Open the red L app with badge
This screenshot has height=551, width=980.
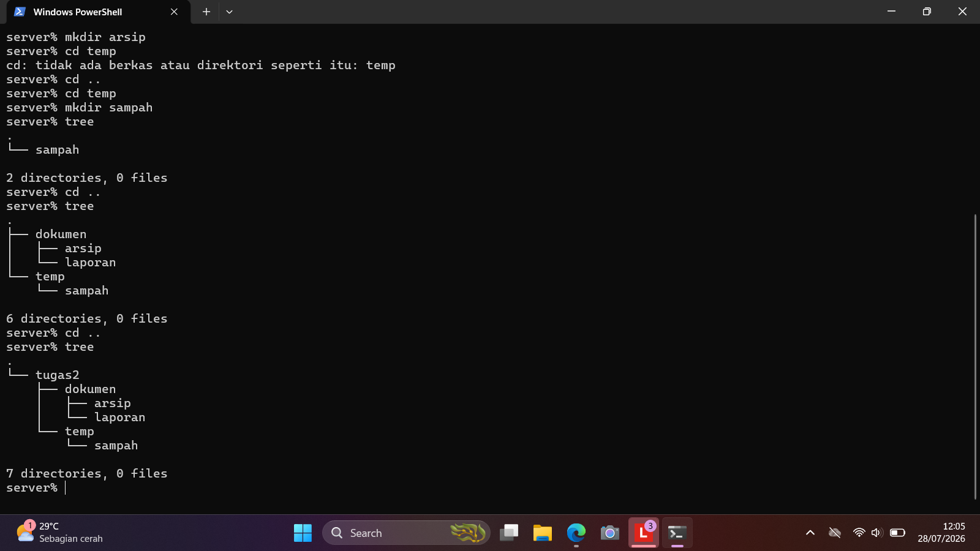coord(643,533)
